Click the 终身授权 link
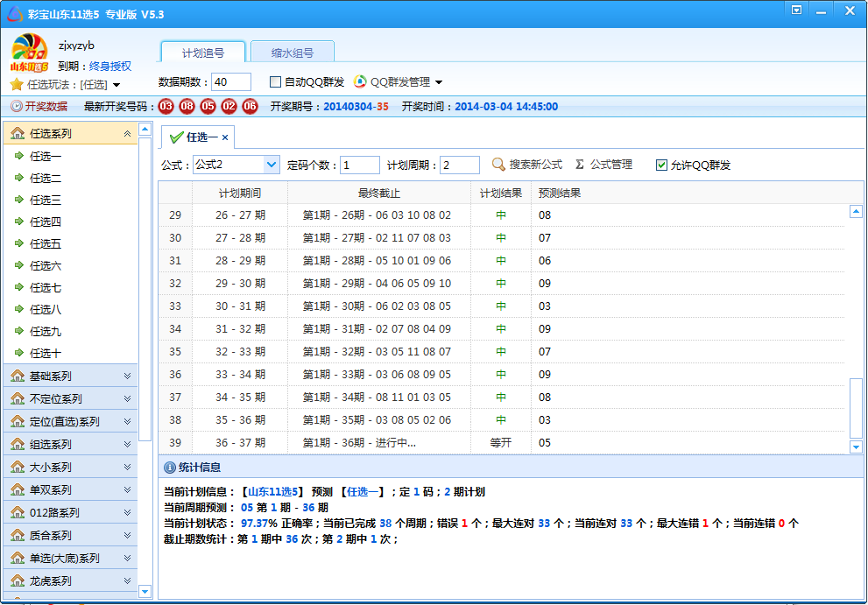Viewport: 868px width, 605px height. tap(110, 66)
